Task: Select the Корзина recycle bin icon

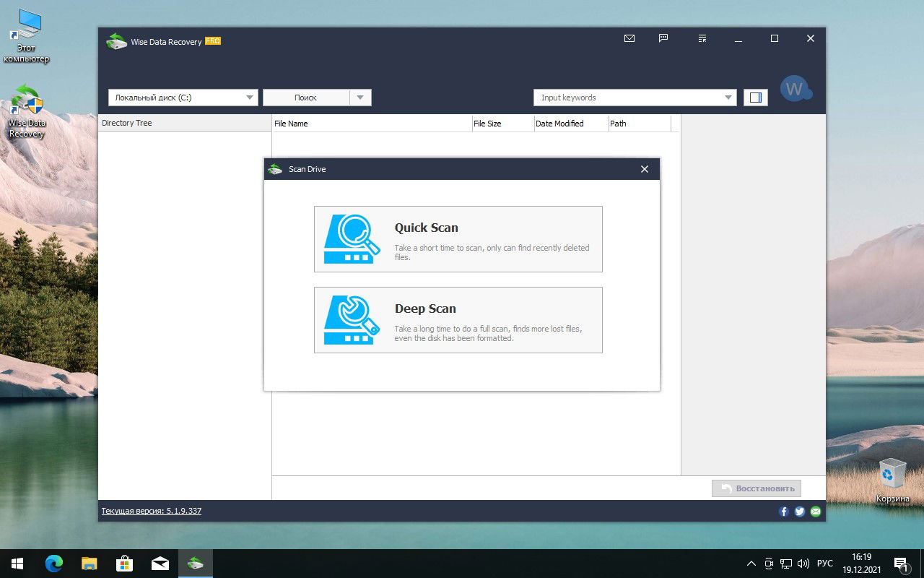Action: point(893,480)
